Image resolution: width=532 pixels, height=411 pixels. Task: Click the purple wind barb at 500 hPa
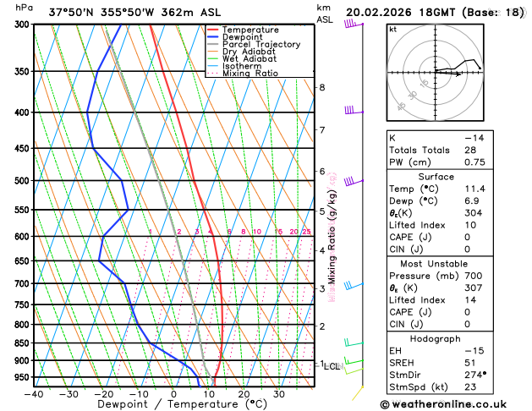[354, 181]
